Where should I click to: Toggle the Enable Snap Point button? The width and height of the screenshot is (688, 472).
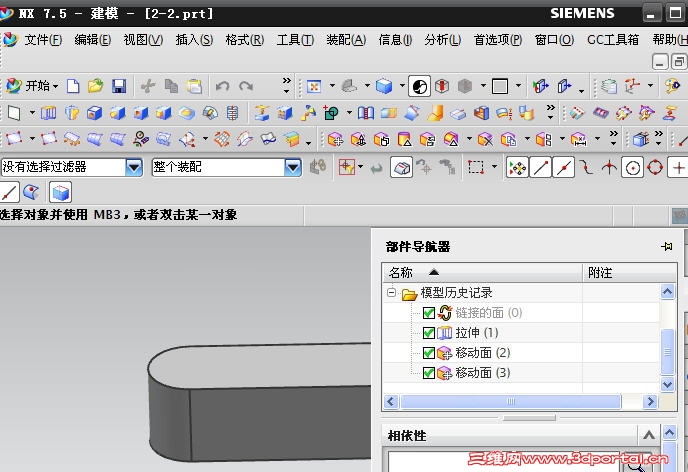pos(517,168)
